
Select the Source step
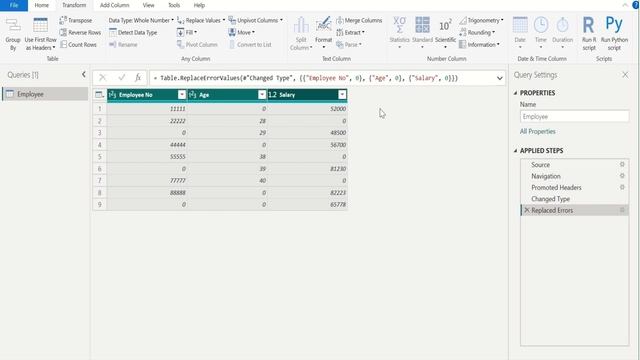pos(540,165)
